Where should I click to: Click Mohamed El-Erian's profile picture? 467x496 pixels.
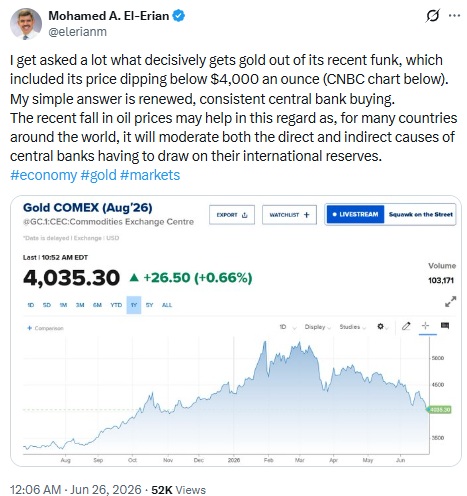point(26,24)
